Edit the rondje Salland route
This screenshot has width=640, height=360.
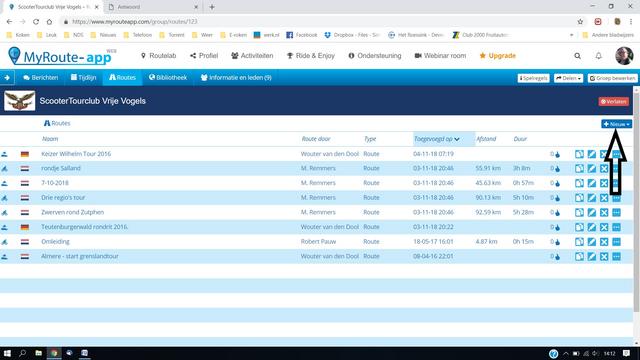coord(591,169)
